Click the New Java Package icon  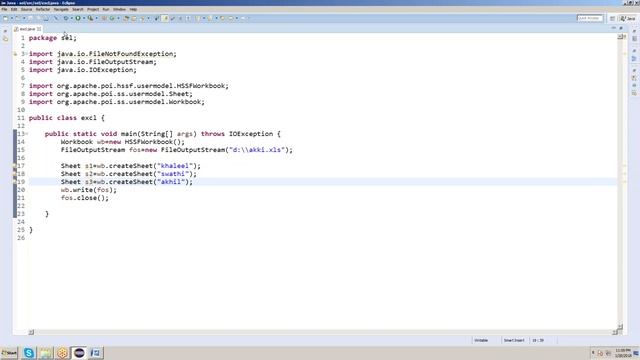pyautogui.click(x=104, y=18)
